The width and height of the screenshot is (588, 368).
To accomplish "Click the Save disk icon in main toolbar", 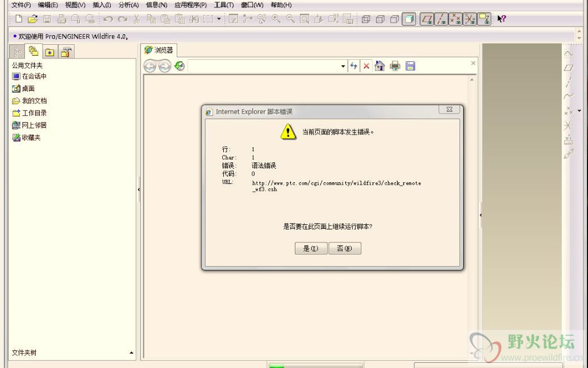I will click(47, 19).
